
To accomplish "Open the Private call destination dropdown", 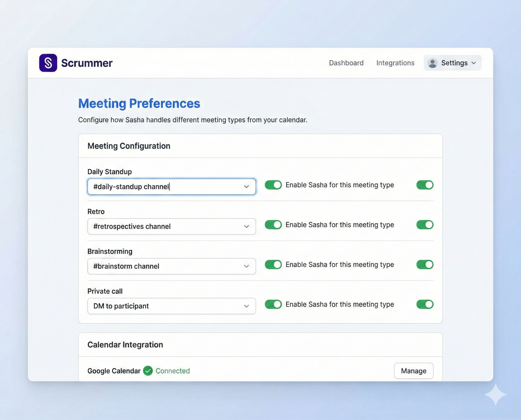I will click(246, 306).
